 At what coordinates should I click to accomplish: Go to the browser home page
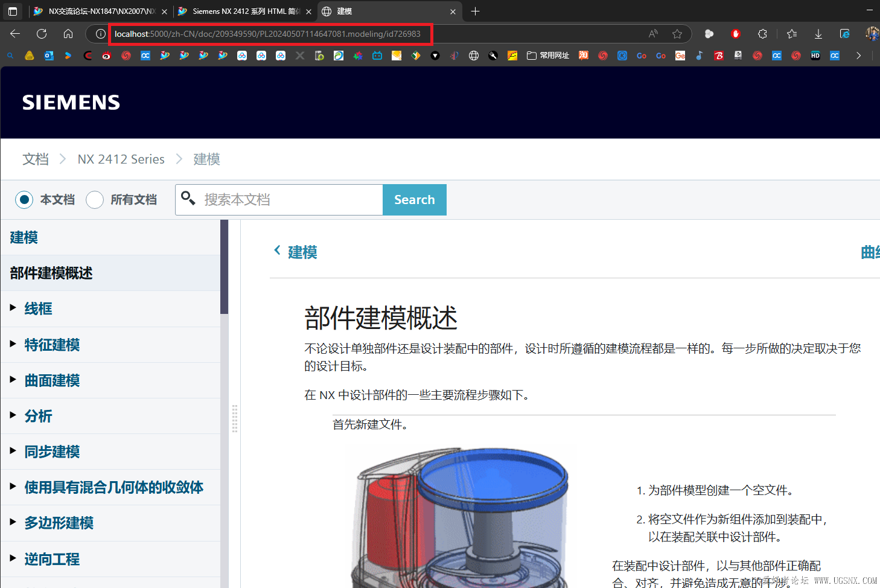click(x=68, y=34)
